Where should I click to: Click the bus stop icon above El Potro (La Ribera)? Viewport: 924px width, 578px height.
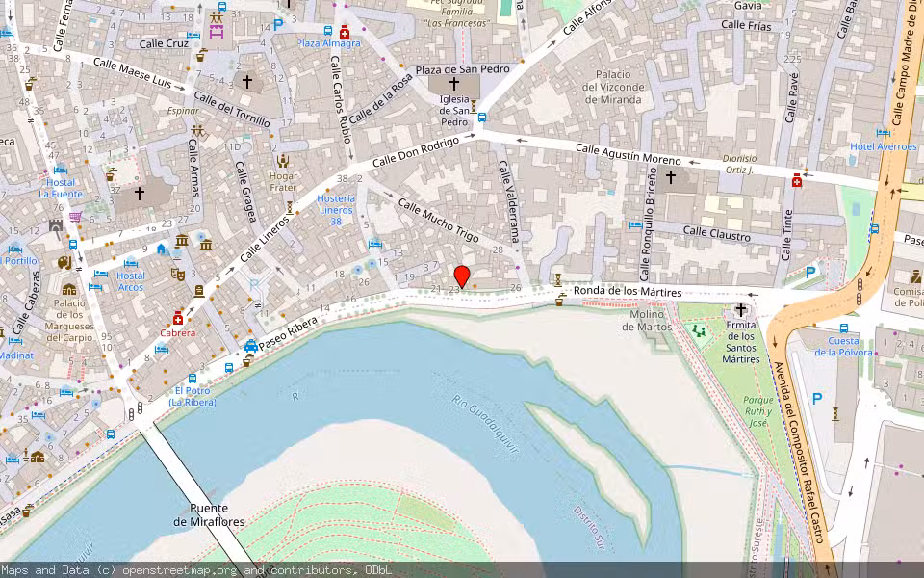192,378
